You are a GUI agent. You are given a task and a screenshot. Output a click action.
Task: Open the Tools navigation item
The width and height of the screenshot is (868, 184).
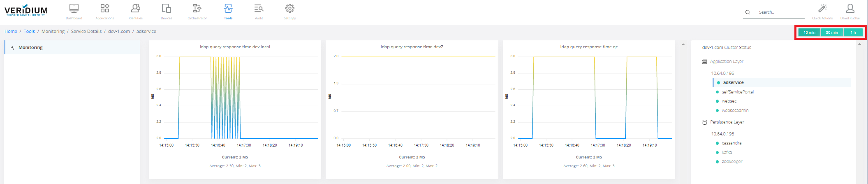[228, 11]
